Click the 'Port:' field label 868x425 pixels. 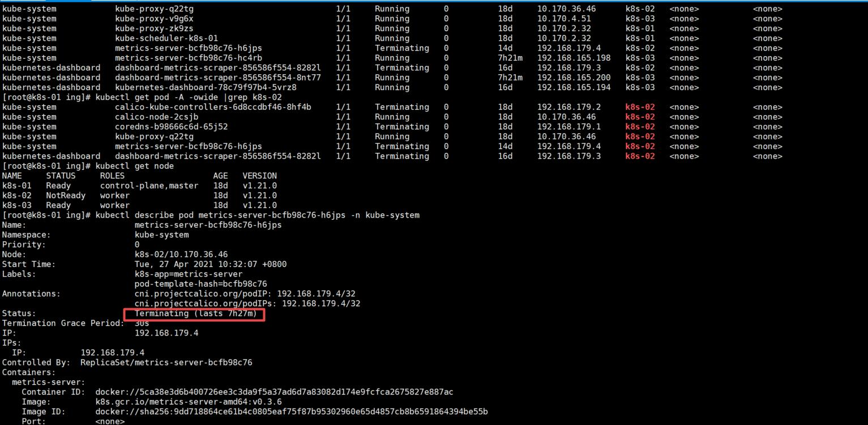point(34,421)
